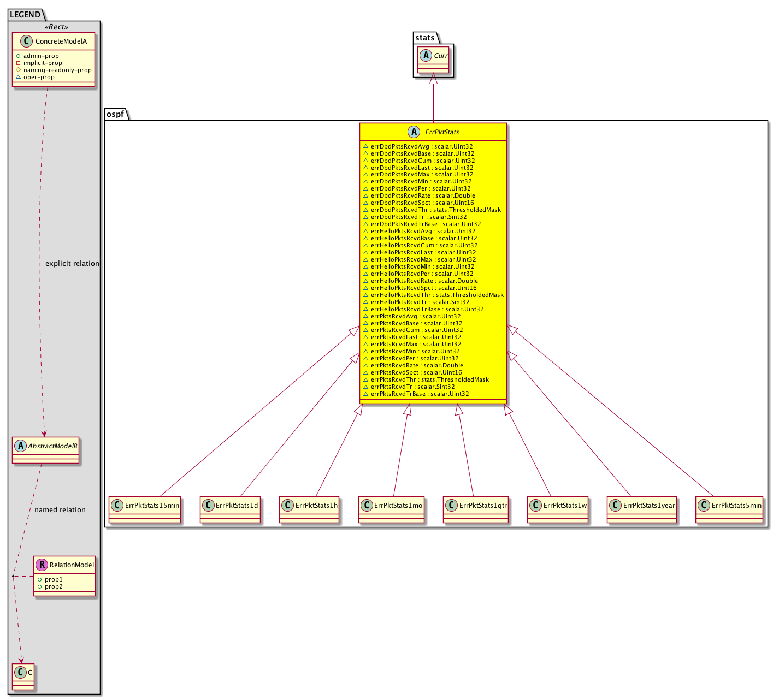
Task: Click the ErrPktStats15min class icon
Action: (x=117, y=506)
